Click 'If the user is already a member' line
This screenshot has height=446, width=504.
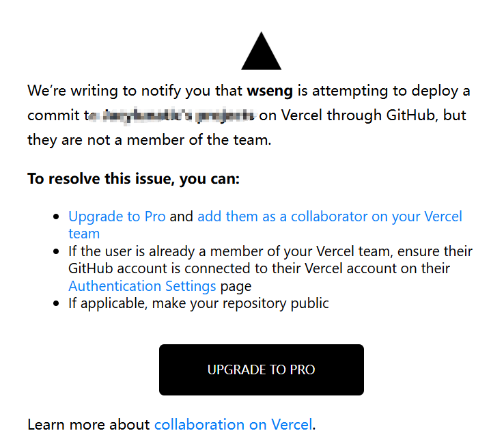point(270,251)
